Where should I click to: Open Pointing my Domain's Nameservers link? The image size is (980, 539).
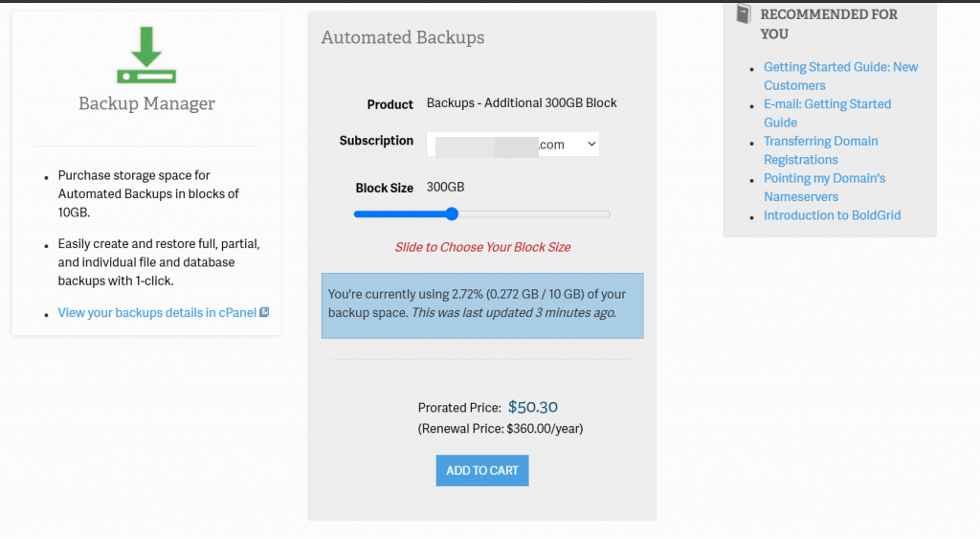click(x=824, y=178)
